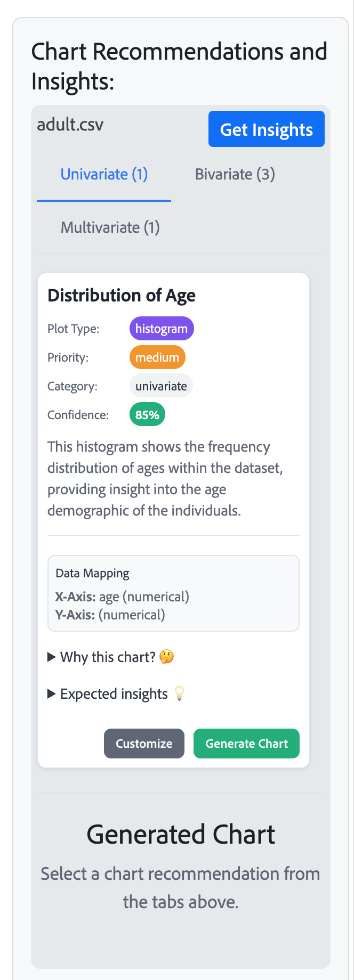Switch to the Univariate (1) tab
354x980 pixels.
click(x=104, y=174)
